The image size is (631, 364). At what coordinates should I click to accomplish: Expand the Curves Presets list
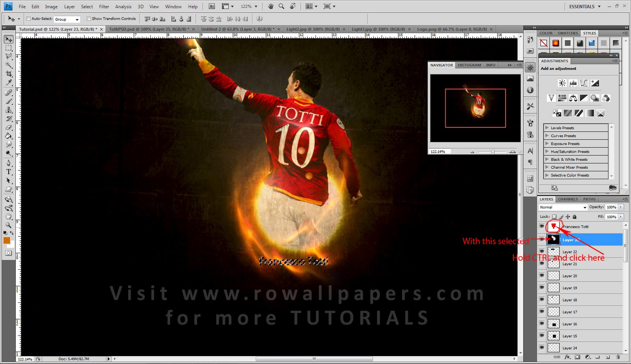[x=547, y=136]
